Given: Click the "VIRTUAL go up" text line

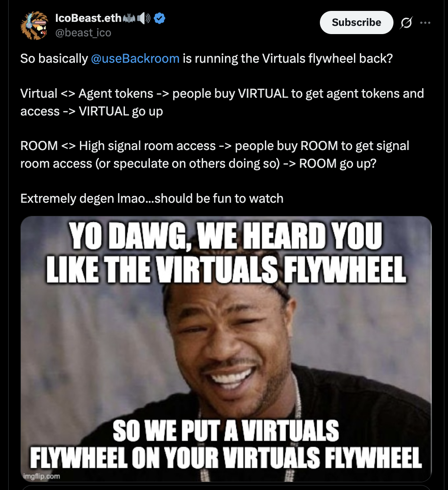Looking at the screenshot, I should (x=121, y=111).
